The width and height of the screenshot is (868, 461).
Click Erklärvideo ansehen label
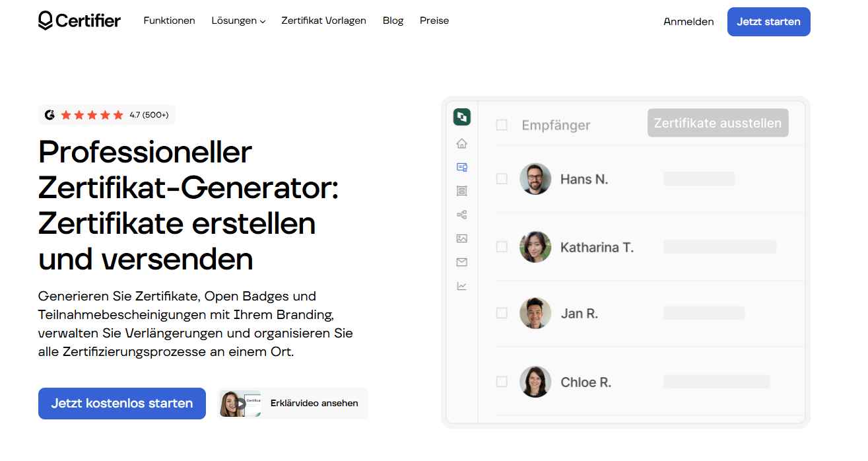click(314, 403)
